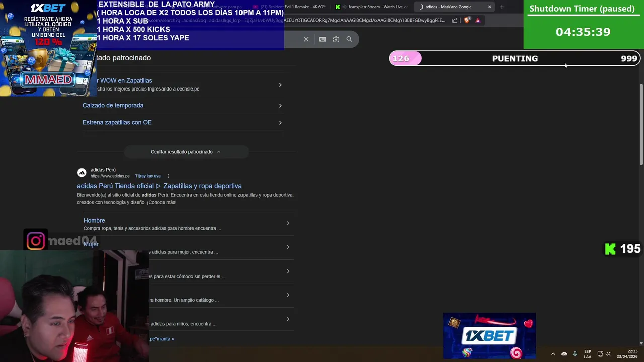Image resolution: width=644 pixels, height=362 pixels.
Task: Click the Instagram icon overlay
Action: [x=36, y=241]
